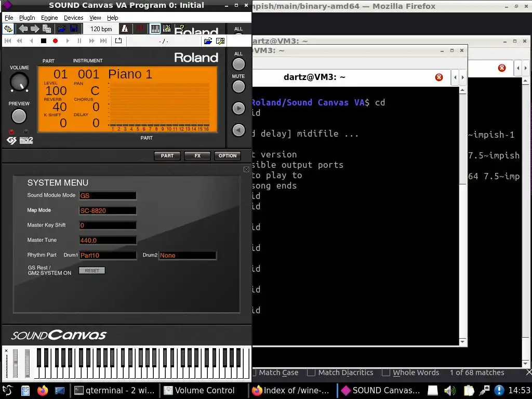Open the PlugIn menu
The image size is (532, 399).
click(x=27, y=18)
